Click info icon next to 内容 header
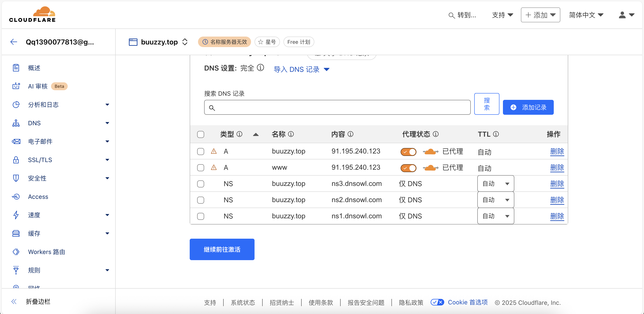 [x=350, y=134]
